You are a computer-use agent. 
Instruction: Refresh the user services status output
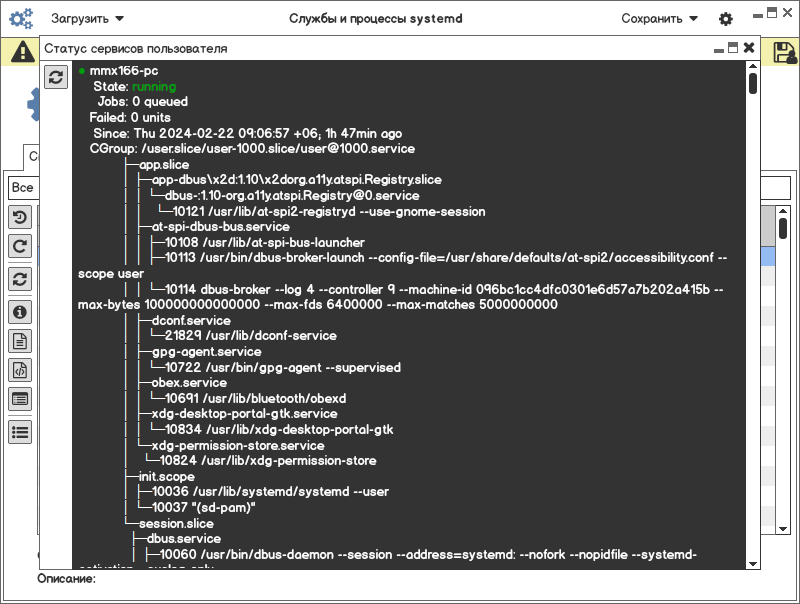(56, 77)
